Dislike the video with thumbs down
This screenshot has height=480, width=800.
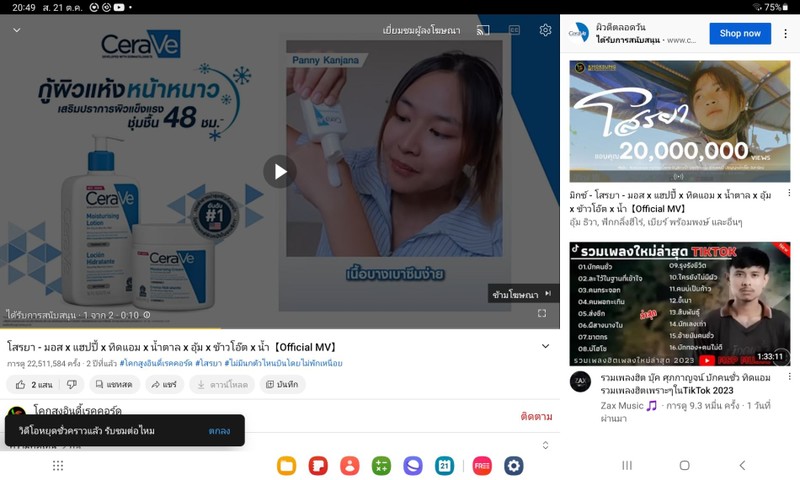click(x=71, y=384)
